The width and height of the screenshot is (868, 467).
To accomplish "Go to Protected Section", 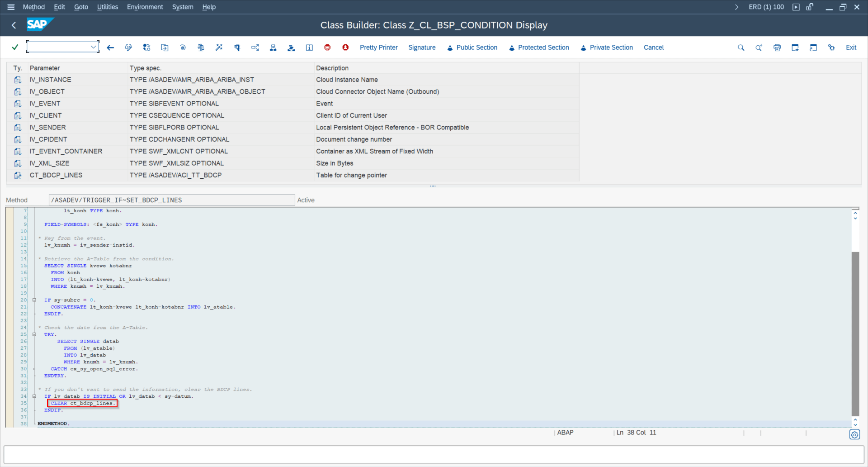I will (539, 48).
